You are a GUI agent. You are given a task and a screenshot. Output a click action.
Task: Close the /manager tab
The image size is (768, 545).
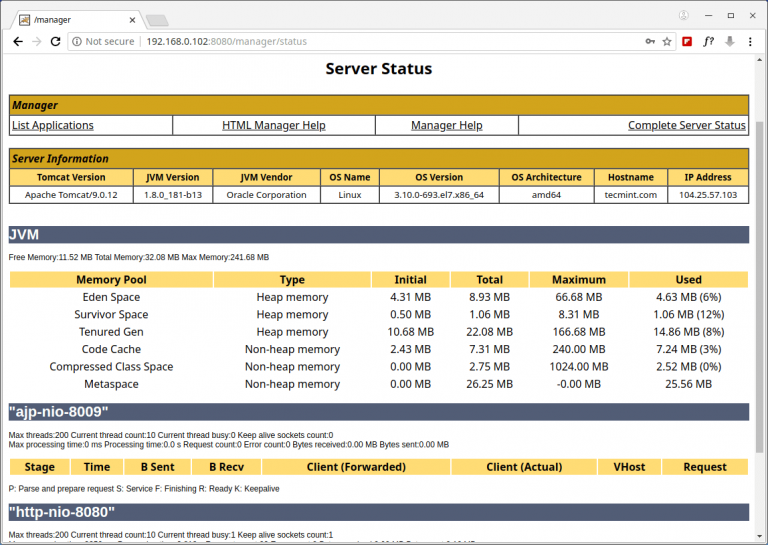131,19
